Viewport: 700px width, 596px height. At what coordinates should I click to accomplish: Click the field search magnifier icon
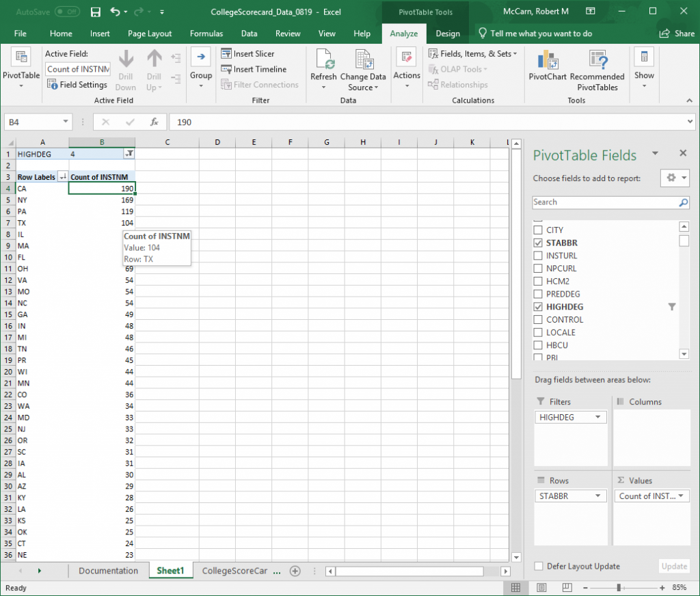[x=683, y=202]
